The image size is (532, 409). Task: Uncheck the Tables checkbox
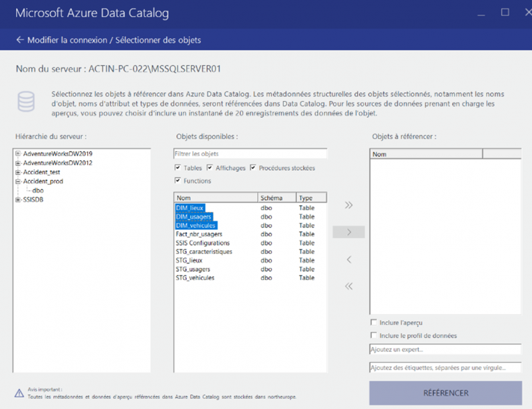pos(178,168)
